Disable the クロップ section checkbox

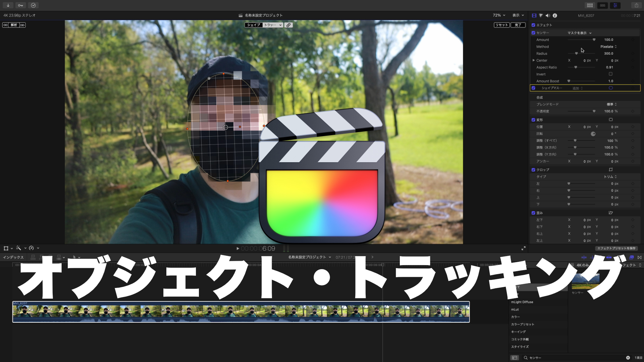[533, 170]
